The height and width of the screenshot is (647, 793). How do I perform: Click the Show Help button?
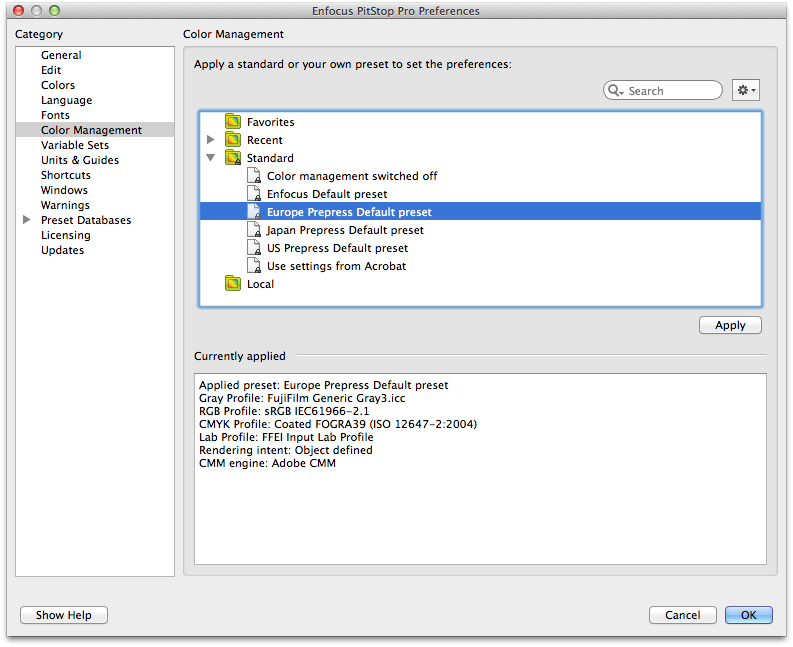pyautogui.click(x=64, y=615)
